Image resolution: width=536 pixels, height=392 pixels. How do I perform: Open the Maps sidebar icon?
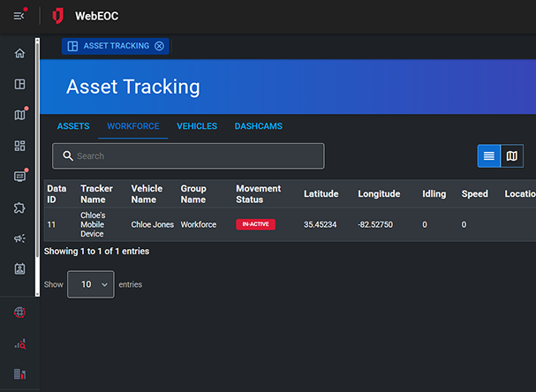[x=19, y=115]
